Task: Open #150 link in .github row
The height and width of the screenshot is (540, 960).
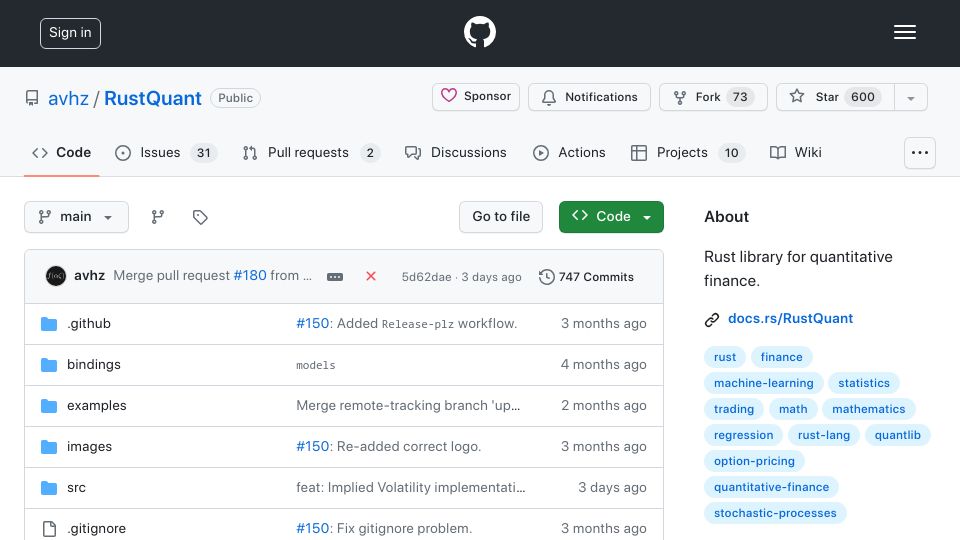Action: click(x=313, y=323)
